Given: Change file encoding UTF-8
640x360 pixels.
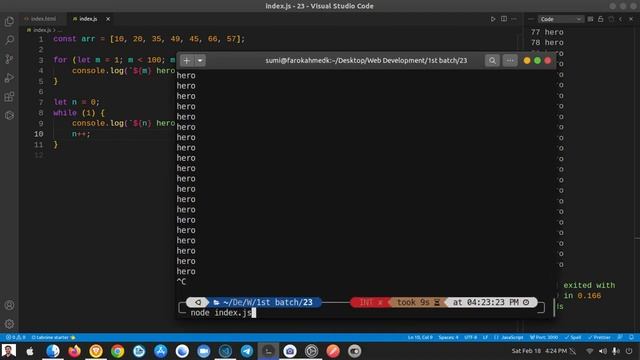Looking at the screenshot, I should tap(471, 338).
